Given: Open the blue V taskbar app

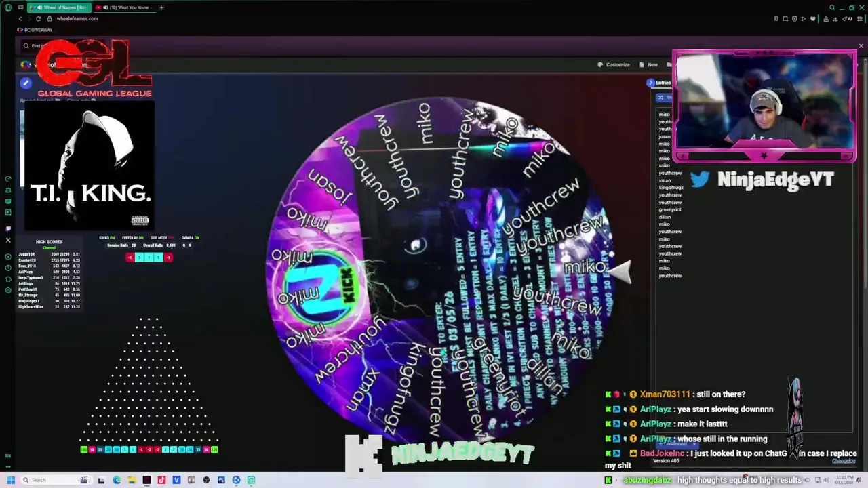Looking at the screenshot, I should pos(176,480).
